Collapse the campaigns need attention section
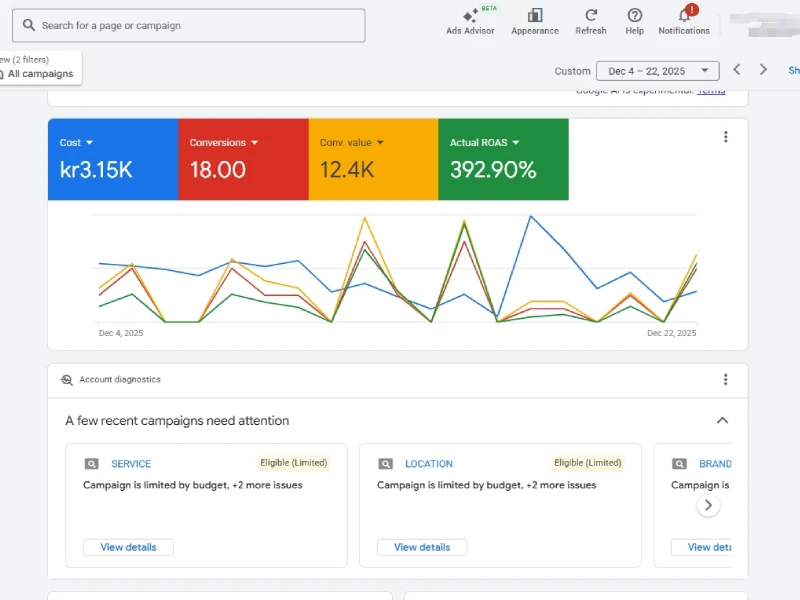800x600 pixels. coord(722,421)
